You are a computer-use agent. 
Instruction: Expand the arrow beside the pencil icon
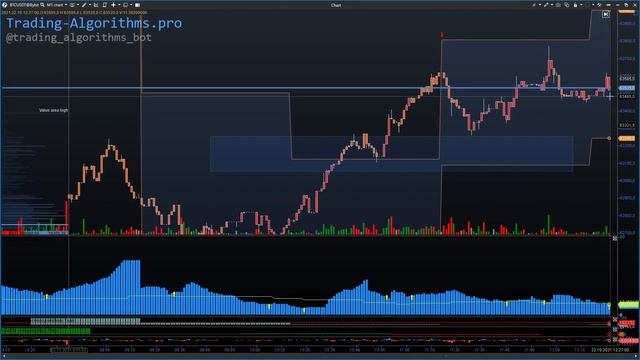tap(540, 5)
